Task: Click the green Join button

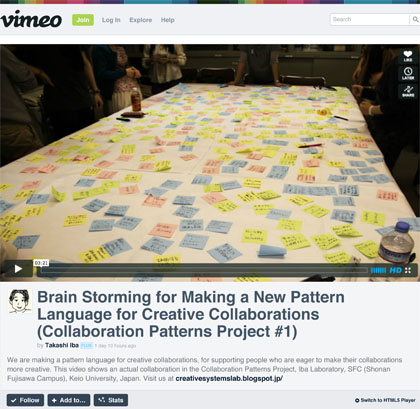Action: pyautogui.click(x=83, y=20)
